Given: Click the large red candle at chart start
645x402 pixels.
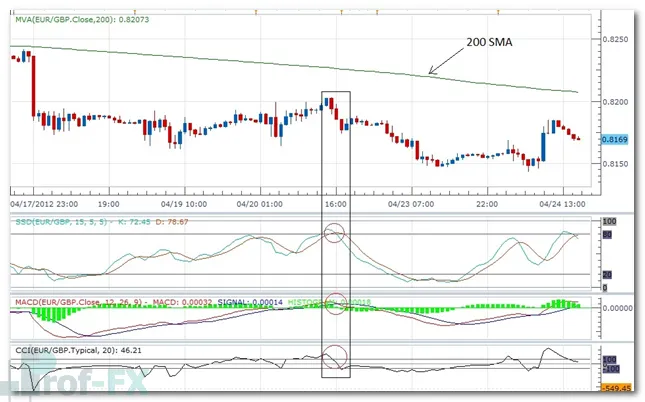Looking at the screenshot, I should (x=33, y=83).
